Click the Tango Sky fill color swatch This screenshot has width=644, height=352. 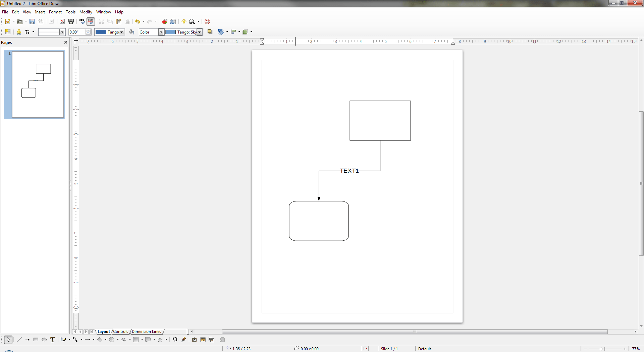[171, 32]
